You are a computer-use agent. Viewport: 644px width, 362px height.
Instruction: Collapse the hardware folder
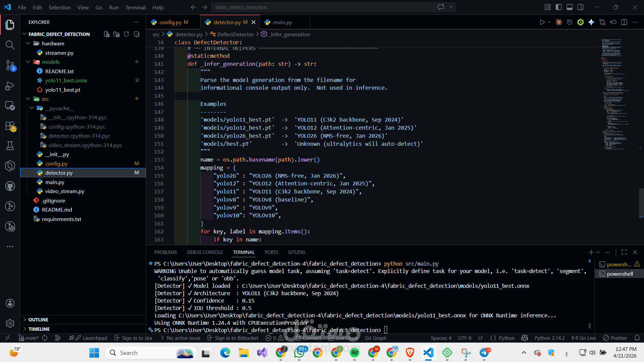coord(29,43)
